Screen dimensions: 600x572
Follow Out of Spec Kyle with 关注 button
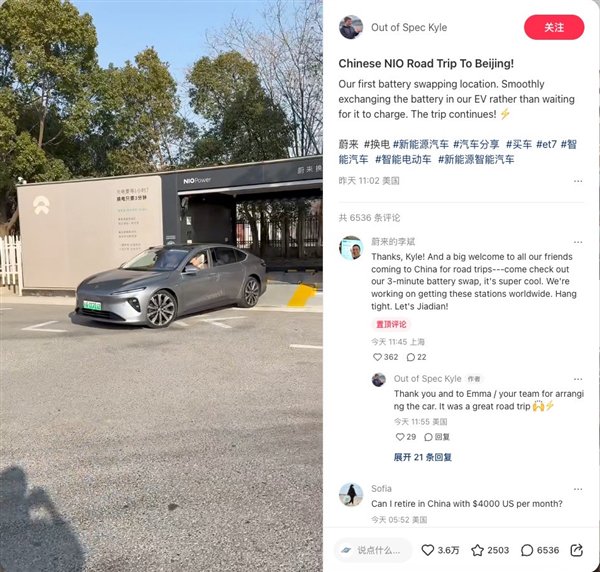pos(554,27)
